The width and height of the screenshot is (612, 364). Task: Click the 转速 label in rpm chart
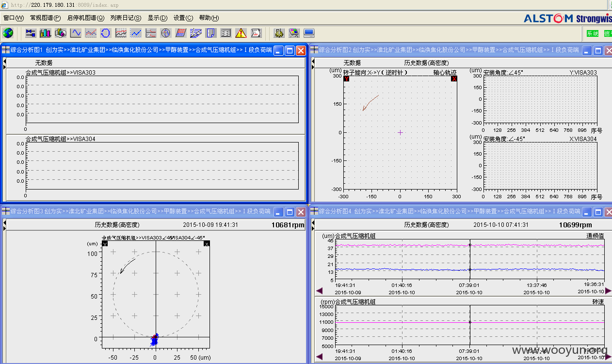(598, 301)
